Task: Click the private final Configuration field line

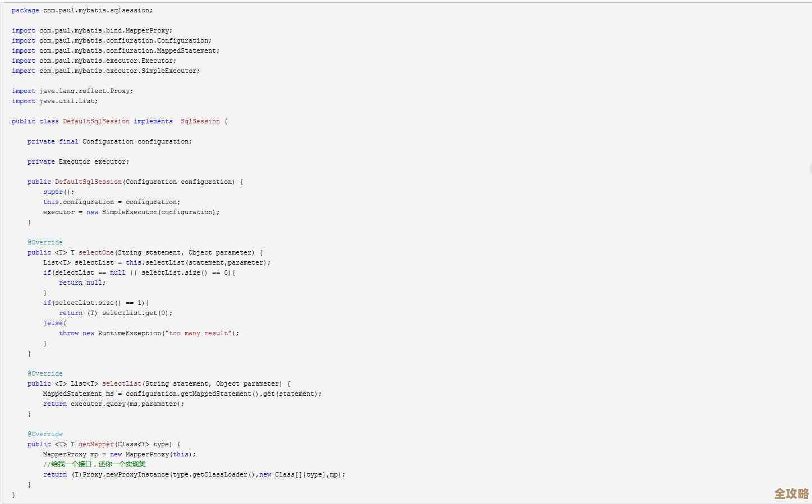Action: [109, 141]
